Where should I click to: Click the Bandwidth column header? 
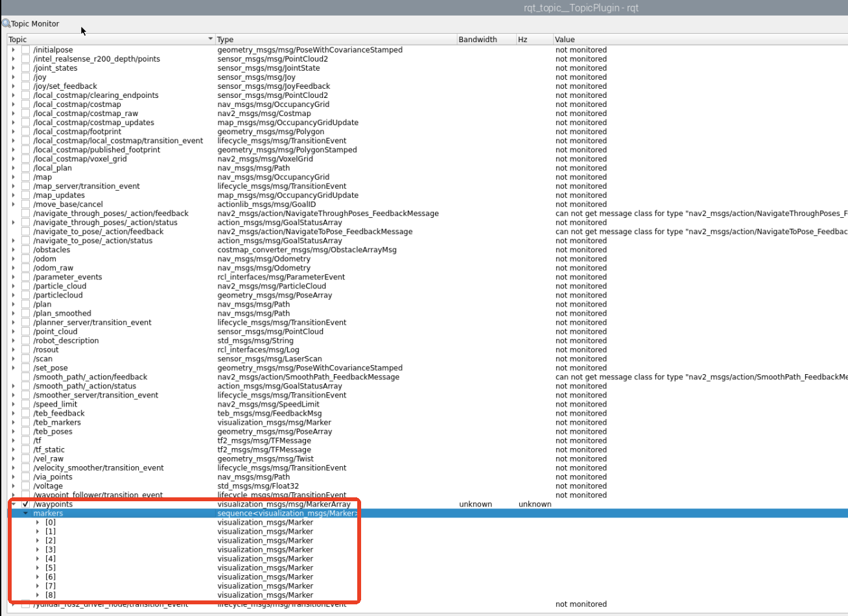(x=485, y=40)
